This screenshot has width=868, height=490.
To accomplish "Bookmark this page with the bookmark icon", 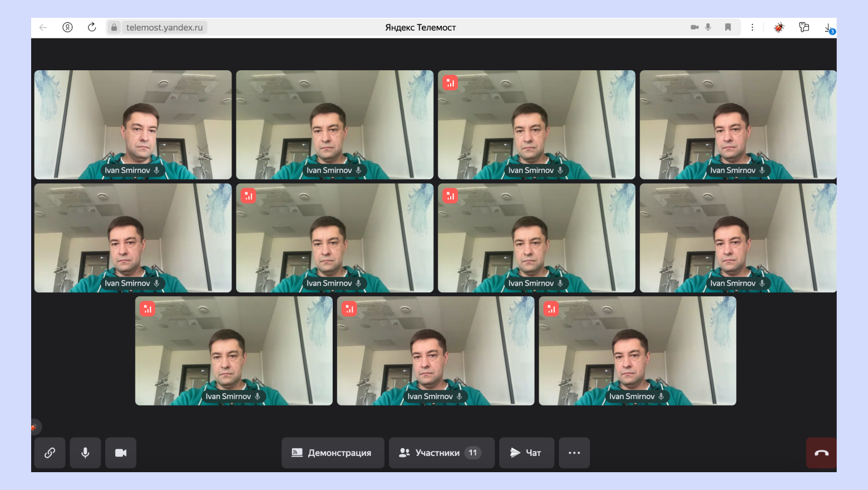I will [728, 27].
